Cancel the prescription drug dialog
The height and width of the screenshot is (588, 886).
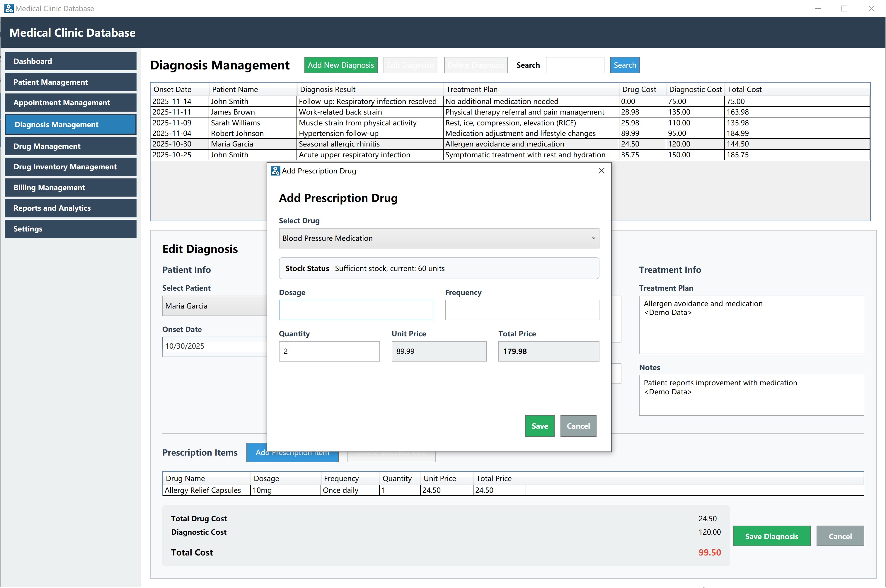click(578, 426)
